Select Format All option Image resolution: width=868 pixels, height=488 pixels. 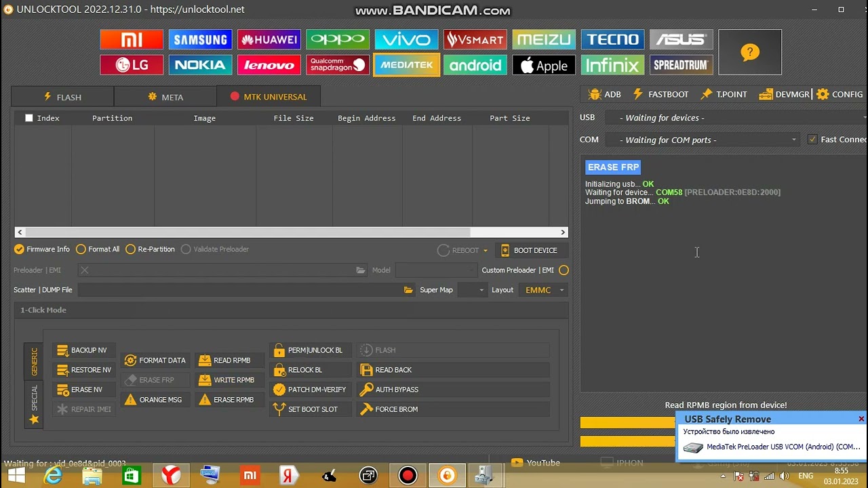pyautogui.click(x=98, y=249)
